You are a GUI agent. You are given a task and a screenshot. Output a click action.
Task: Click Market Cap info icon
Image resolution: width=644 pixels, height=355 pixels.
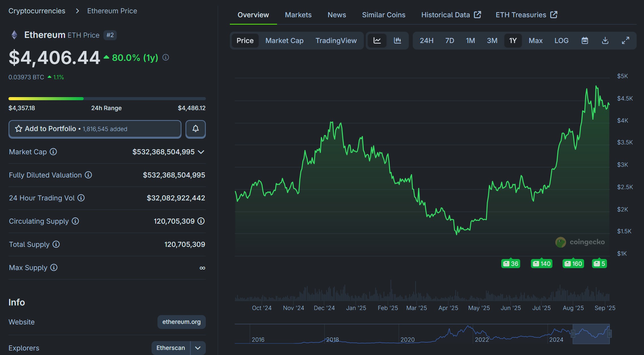coord(53,152)
